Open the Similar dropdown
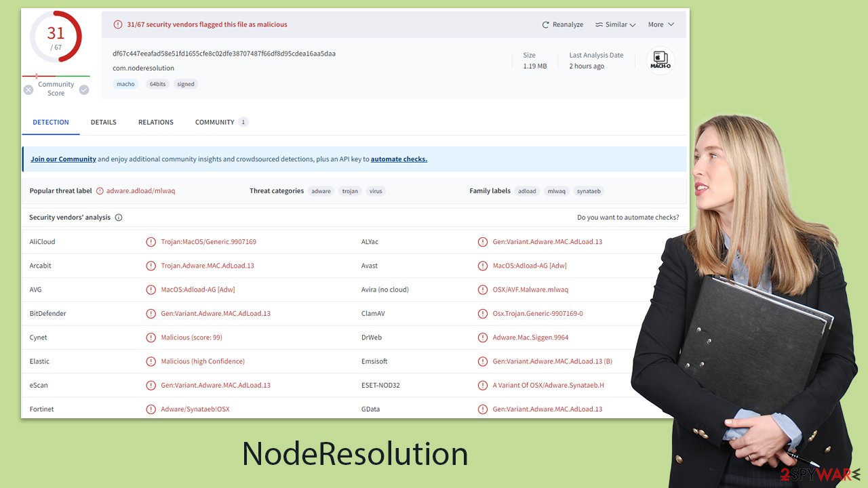This screenshot has width=868, height=488. coord(615,24)
